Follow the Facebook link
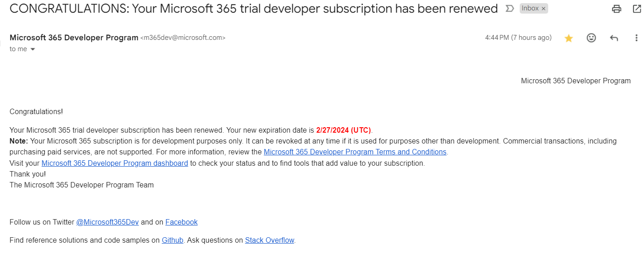644x254 pixels. click(181, 222)
